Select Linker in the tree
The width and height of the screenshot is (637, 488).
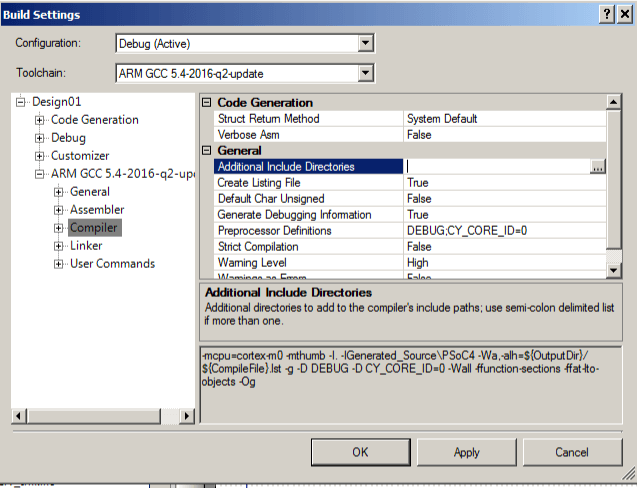pyautogui.click(x=86, y=246)
